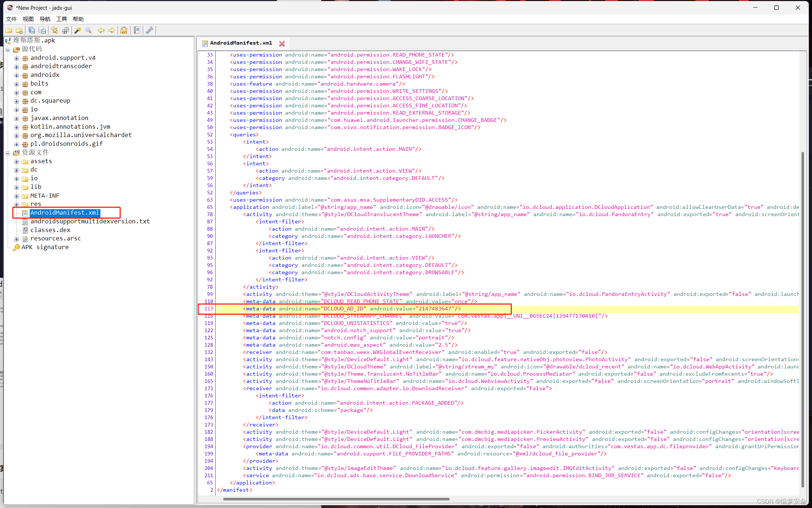Click the open file toolbar icon
The height and width of the screenshot is (508, 812).
(9, 30)
